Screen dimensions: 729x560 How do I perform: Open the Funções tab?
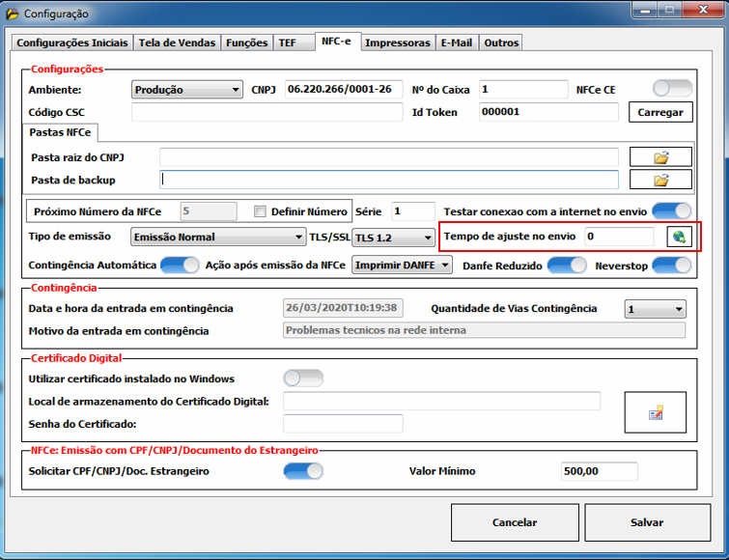coord(247,42)
